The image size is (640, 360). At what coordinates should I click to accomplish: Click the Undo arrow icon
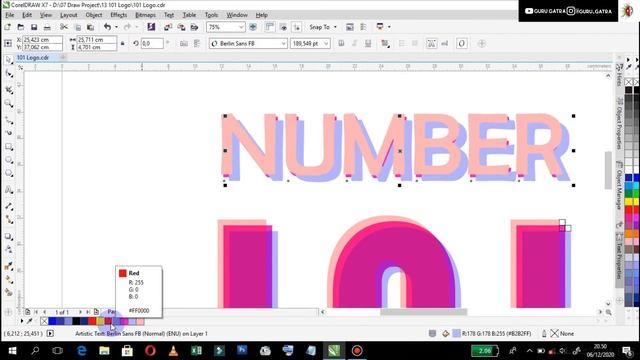[107, 27]
